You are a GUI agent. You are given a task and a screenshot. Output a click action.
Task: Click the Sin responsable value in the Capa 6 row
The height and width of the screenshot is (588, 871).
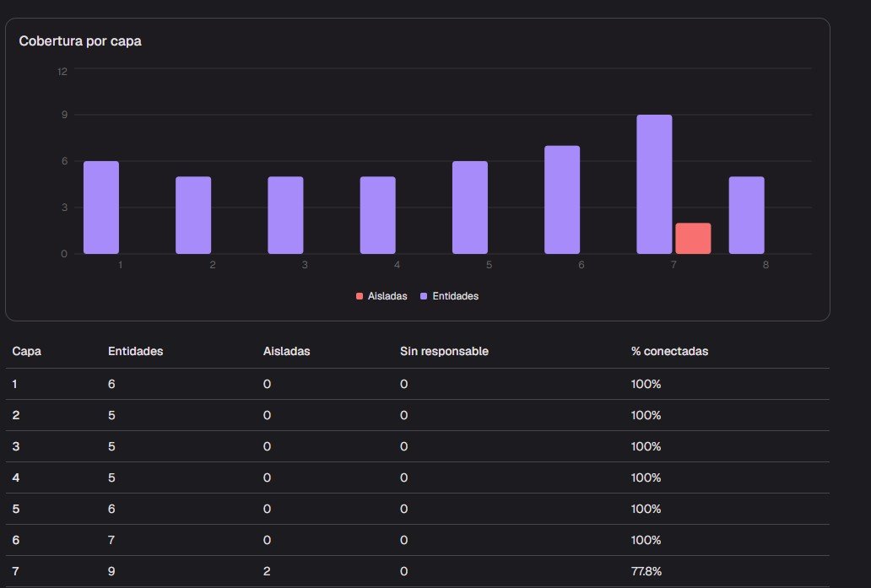pyautogui.click(x=403, y=540)
